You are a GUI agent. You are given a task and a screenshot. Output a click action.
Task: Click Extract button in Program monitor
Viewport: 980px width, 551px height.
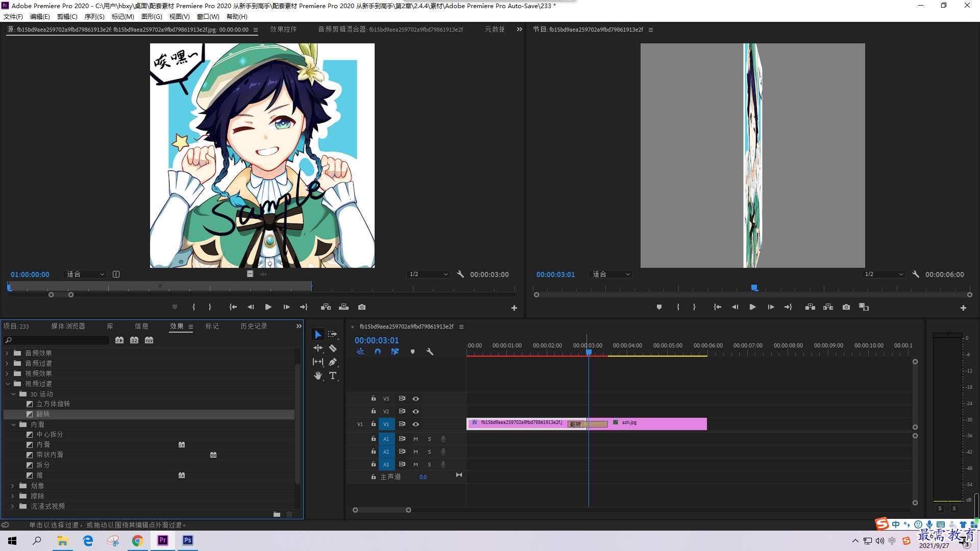pyautogui.click(x=828, y=307)
